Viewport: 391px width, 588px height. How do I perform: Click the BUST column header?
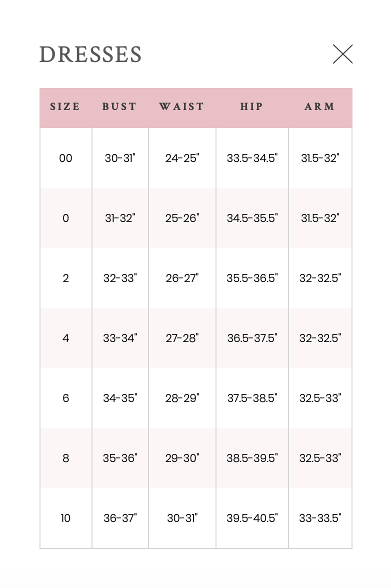coord(119,106)
